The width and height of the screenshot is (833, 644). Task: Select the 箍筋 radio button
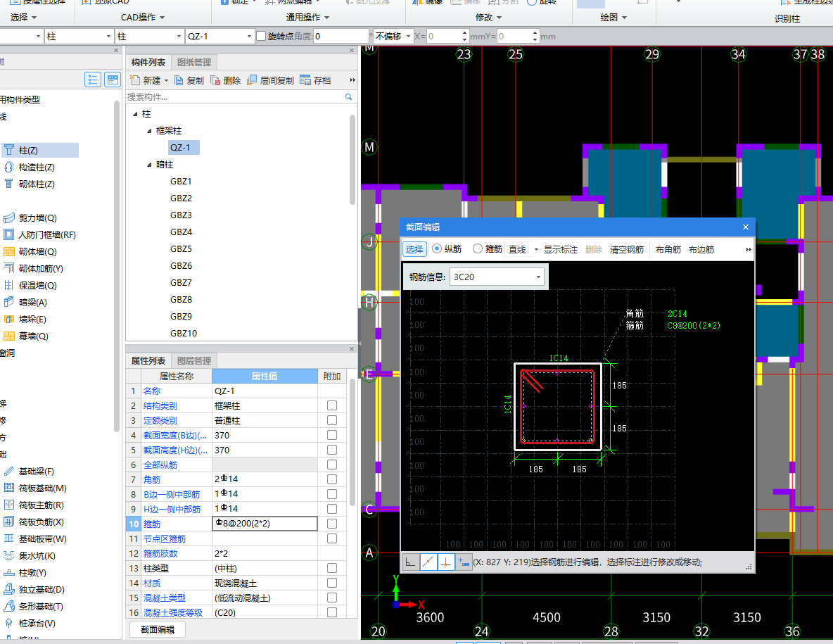478,249
